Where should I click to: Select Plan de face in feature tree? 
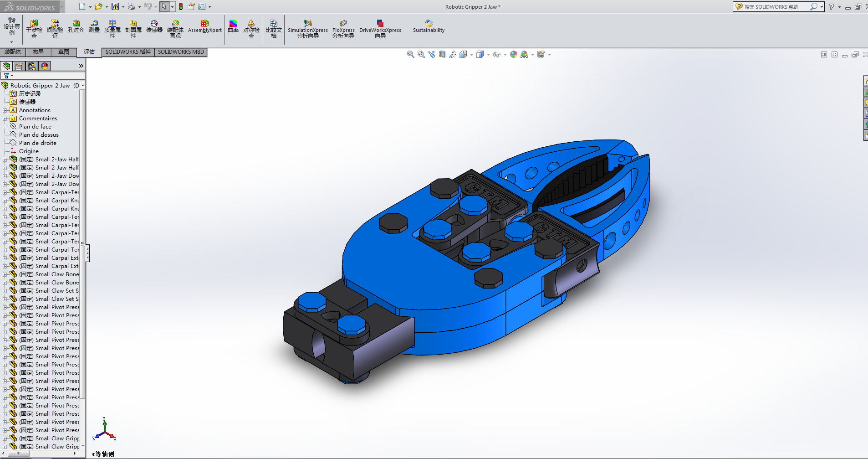tap(35, 127)
